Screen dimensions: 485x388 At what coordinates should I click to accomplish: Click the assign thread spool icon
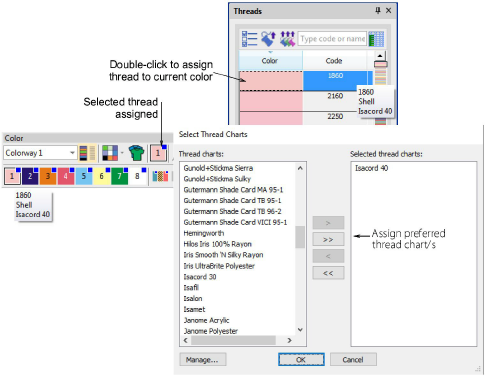click(268, 39)
